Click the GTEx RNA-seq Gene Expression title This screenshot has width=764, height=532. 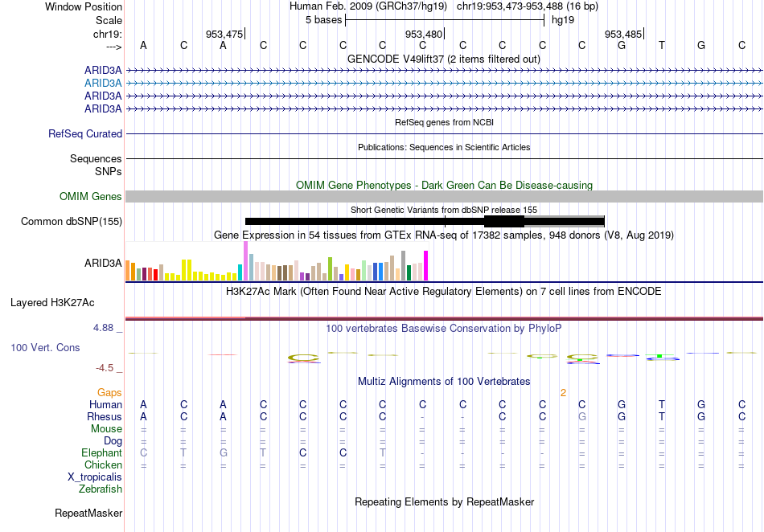[444, 235]
